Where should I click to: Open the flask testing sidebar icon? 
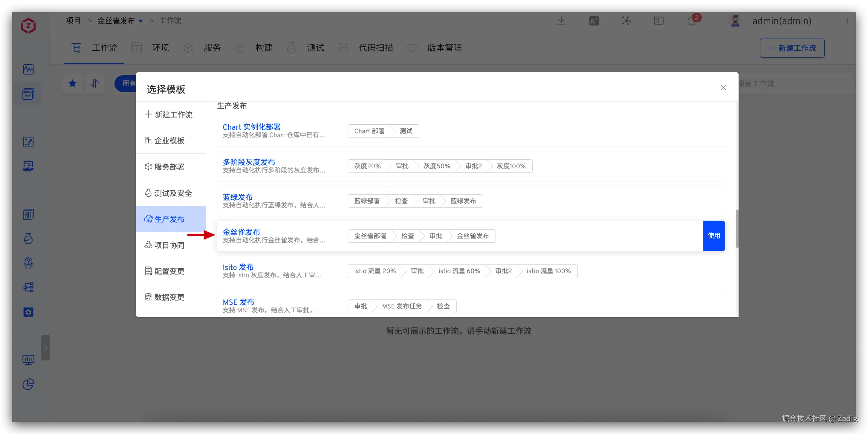pyautogui.click(x=28, y=239)
